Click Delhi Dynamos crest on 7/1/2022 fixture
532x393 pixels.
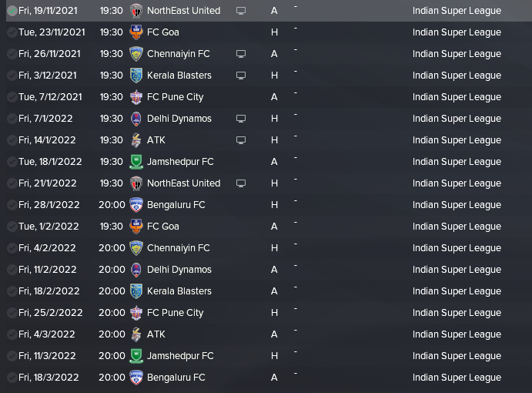click(x=136, y=119)
